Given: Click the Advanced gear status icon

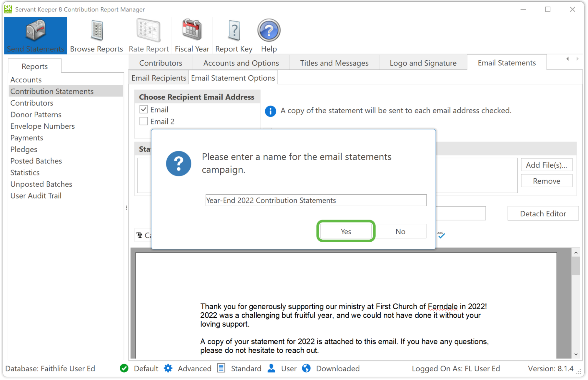Looking at the screenshot, I should coord(168,368).
